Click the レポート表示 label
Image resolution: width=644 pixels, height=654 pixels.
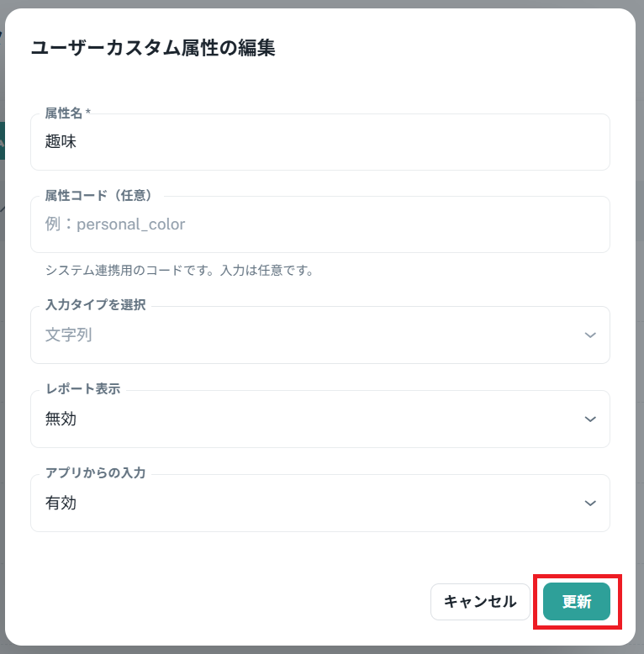82,389
